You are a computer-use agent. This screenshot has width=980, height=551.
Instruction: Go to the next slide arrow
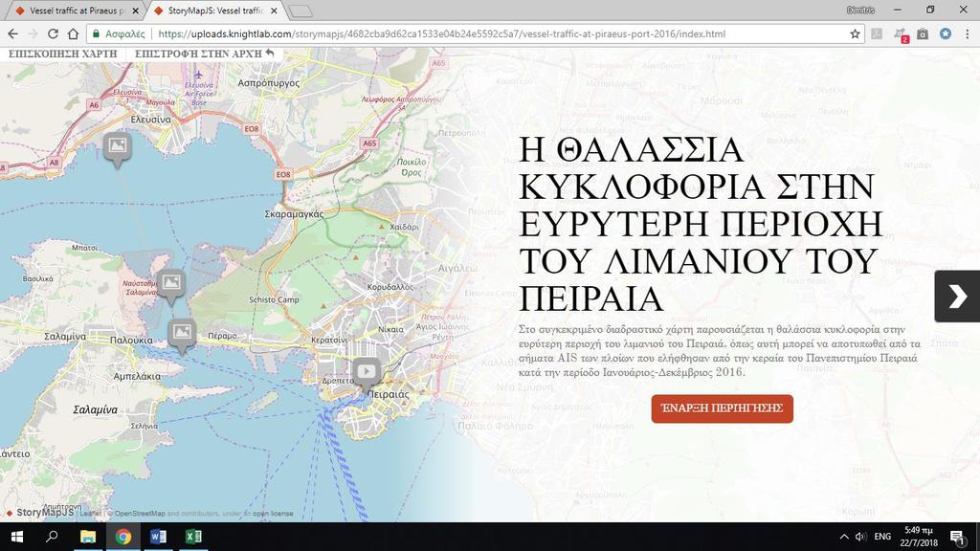point(957,297)
